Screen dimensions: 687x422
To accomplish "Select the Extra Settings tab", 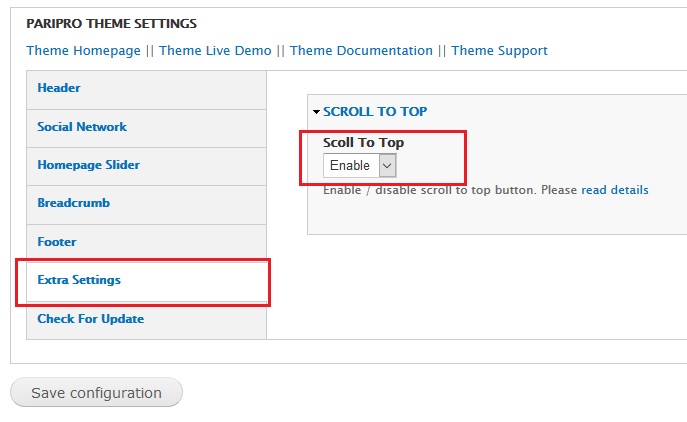I will [79, 280].
